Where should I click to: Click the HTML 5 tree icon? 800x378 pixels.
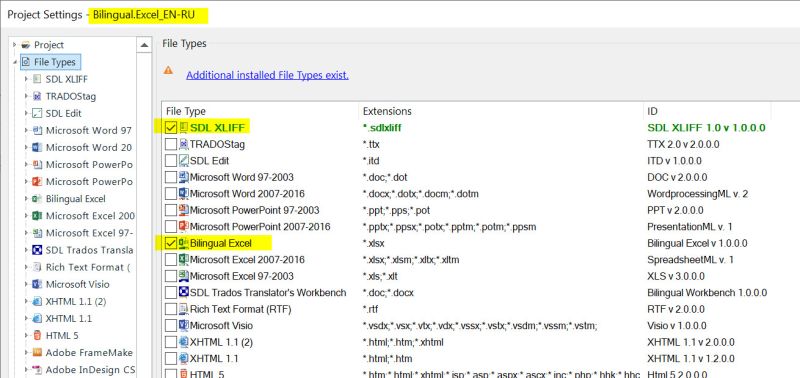click(37, 336)
